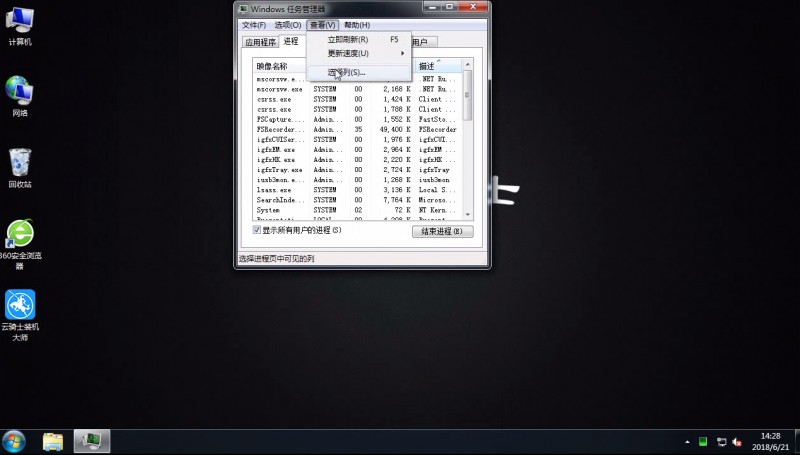Select csrss.exe using 1,424 K
This screenshot has height=455, width=800.
point(358,99)
